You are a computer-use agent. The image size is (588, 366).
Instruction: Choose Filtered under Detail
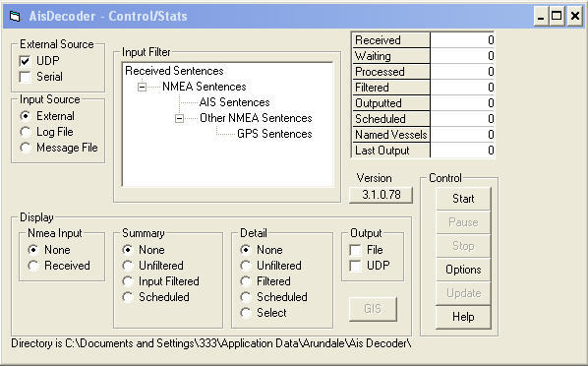click(246, 281)
